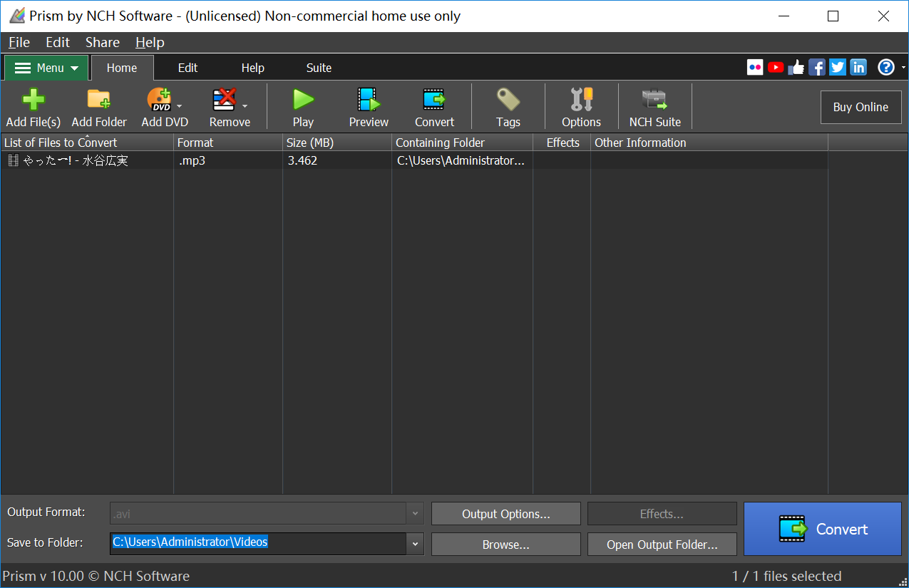Open the green Menu dropdown
Viewport: 909px width, 588px height.
[x=46, y=68]
